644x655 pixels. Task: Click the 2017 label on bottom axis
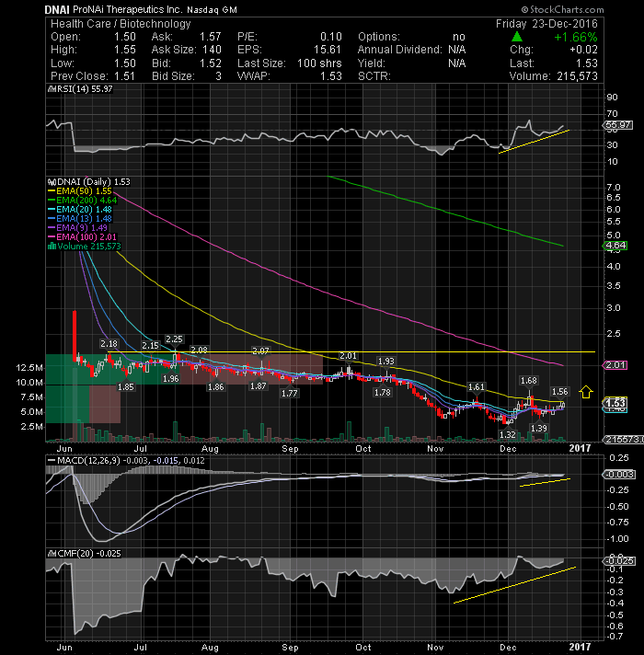[x=581, y=647]
